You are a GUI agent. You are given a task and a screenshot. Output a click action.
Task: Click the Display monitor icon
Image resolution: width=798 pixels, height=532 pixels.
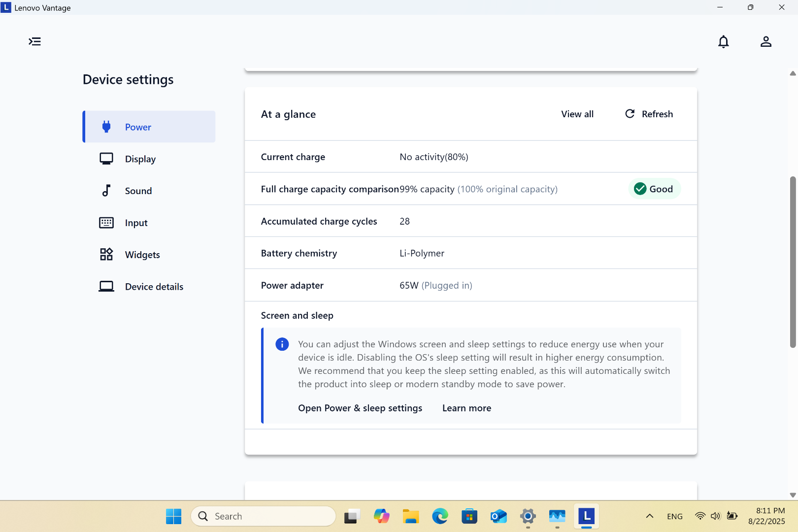[106, 159]
